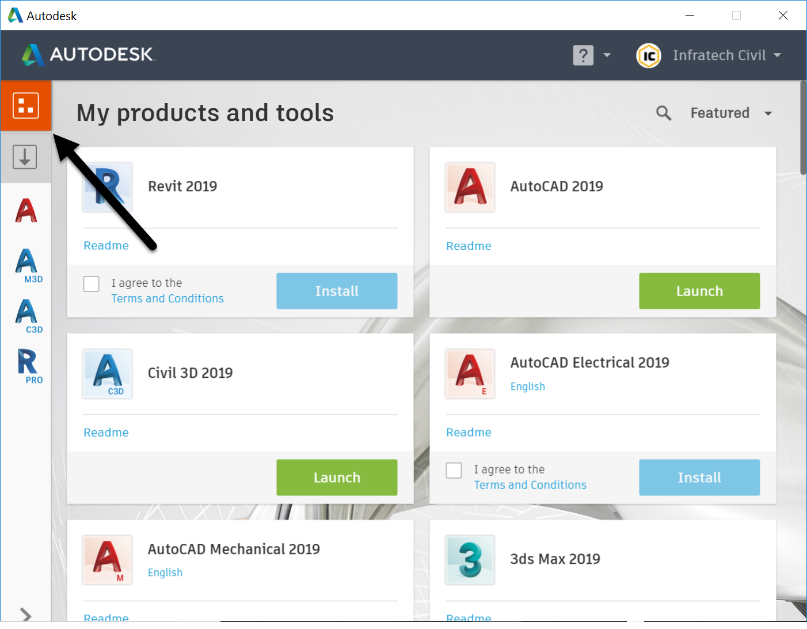
Task: Open the help question mark icon
Action: coord(583,55)
